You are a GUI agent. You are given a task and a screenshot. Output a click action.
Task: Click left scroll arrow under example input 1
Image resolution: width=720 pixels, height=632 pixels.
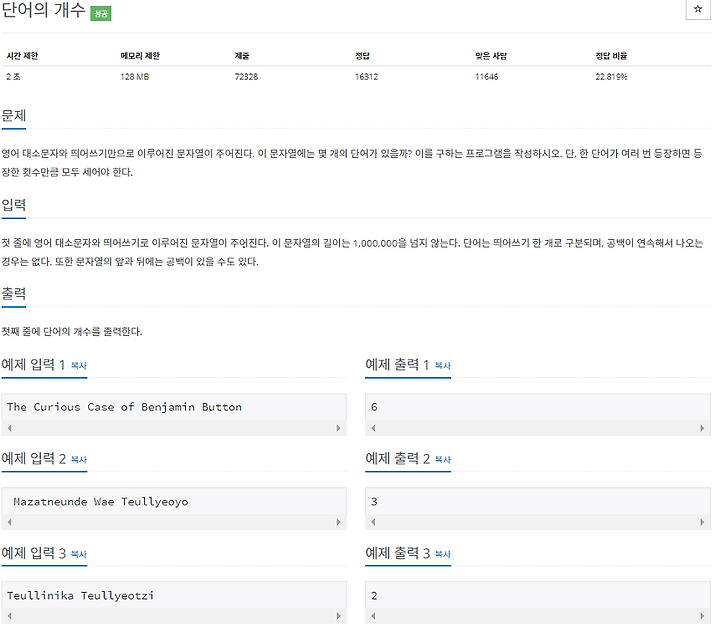(10, 428)
